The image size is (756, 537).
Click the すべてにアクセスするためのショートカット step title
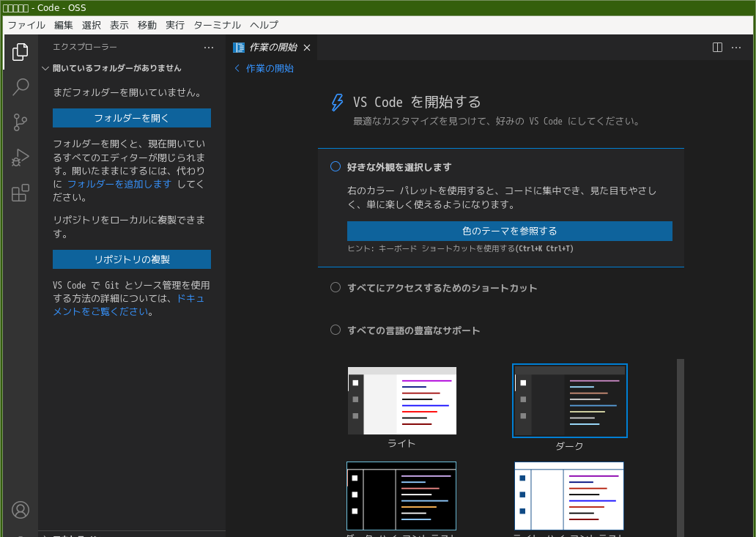(x=442, y=288)
